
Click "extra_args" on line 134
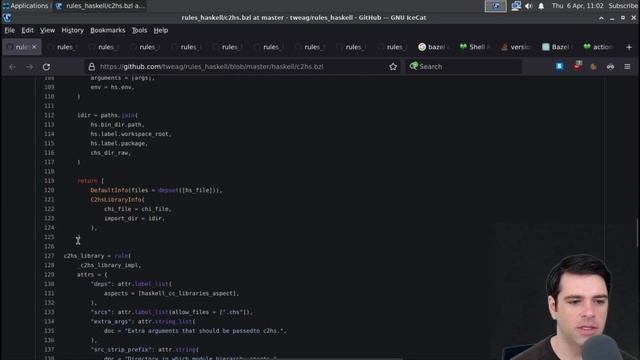point(112,322)
